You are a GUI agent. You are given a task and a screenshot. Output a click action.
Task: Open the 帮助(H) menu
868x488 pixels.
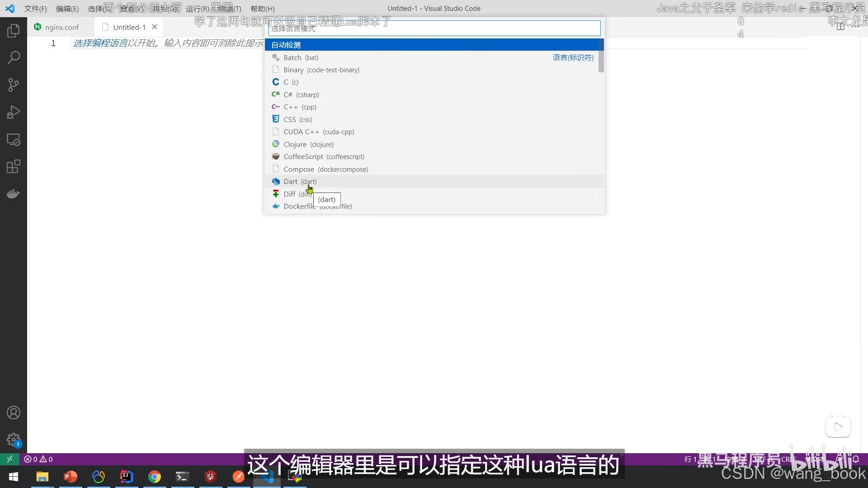262,9
